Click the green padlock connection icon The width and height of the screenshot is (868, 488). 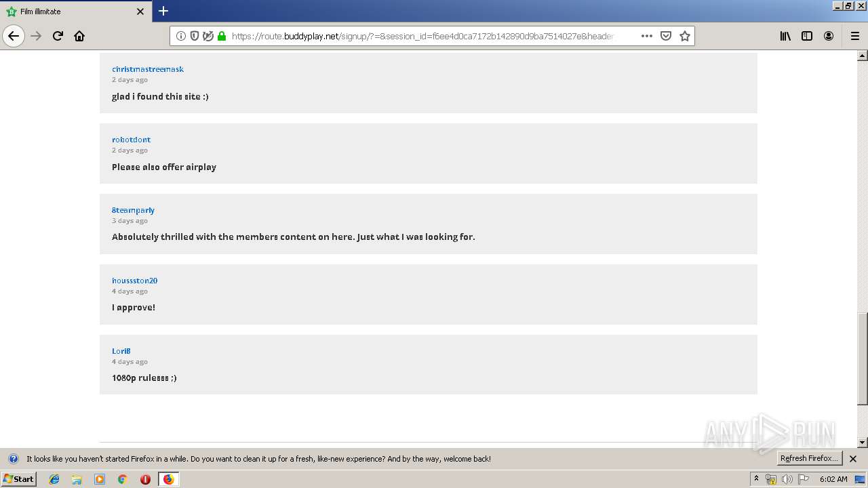point(222,36)
